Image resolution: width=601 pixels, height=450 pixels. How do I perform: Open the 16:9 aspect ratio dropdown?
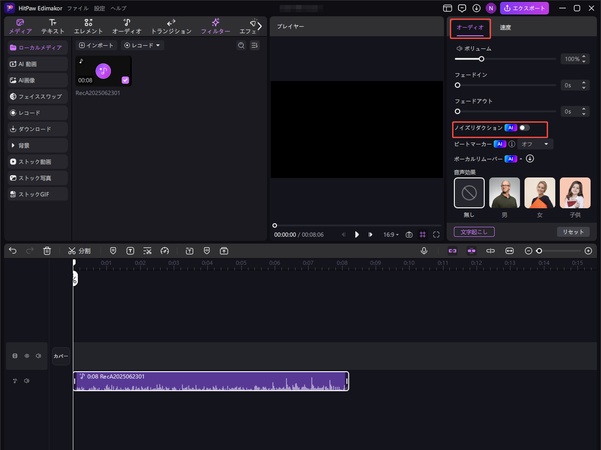pos(391,235)
